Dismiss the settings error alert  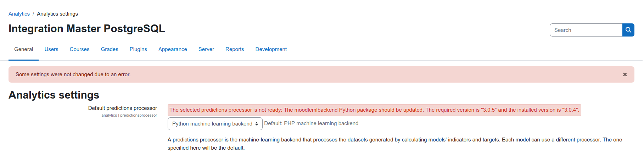click(x=625, y=74)
